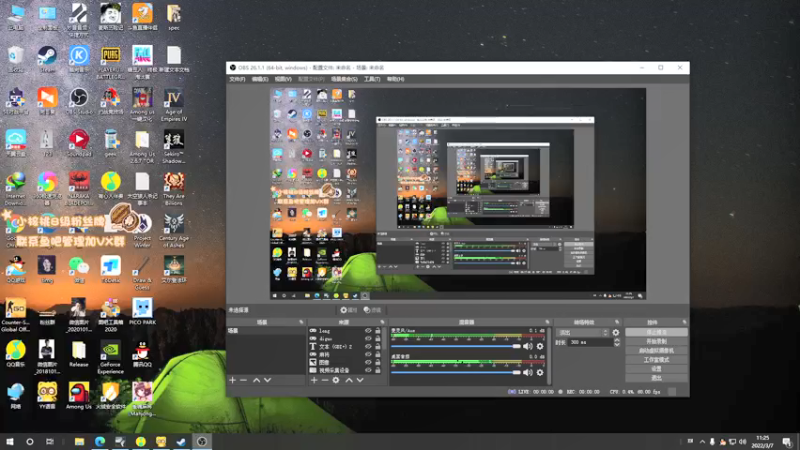Open OBS Studio desktop shortcut
The width and height of the screenshot is (800, 450).
pyautogui.click(x=79, y=101)
